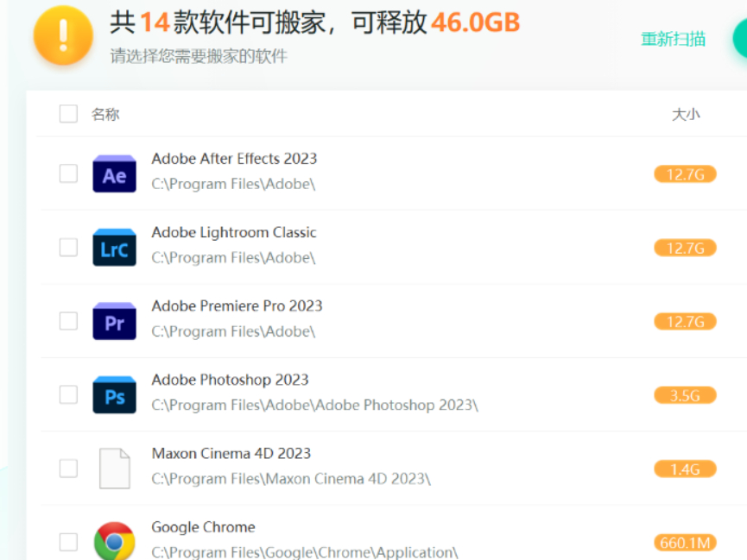Click the Lightroom Classic LrC icon
Screen dimensions: 747x560
point(114,248)
